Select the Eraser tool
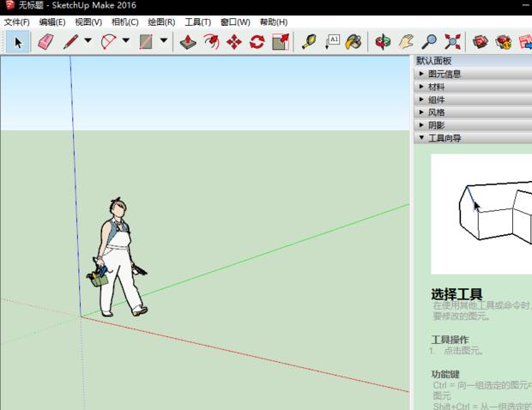532x410 pixels. click(44, 41)
